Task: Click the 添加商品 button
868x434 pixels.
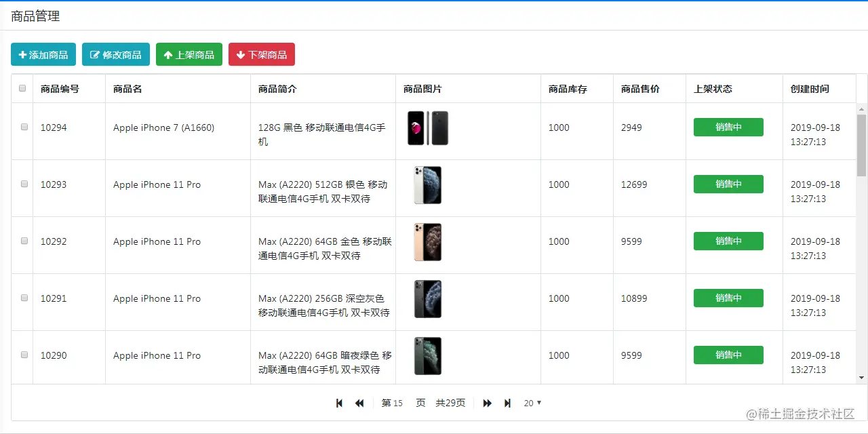Action: [x=43, y=54]
